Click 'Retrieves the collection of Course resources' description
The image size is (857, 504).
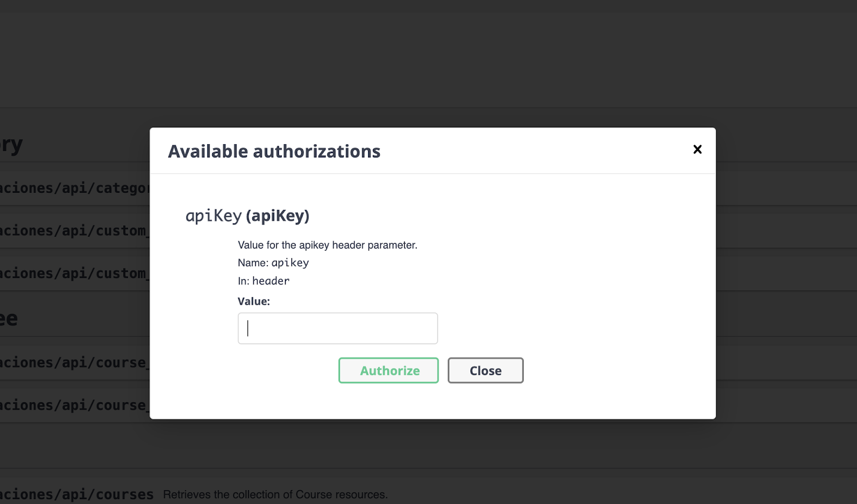point(275,494)
